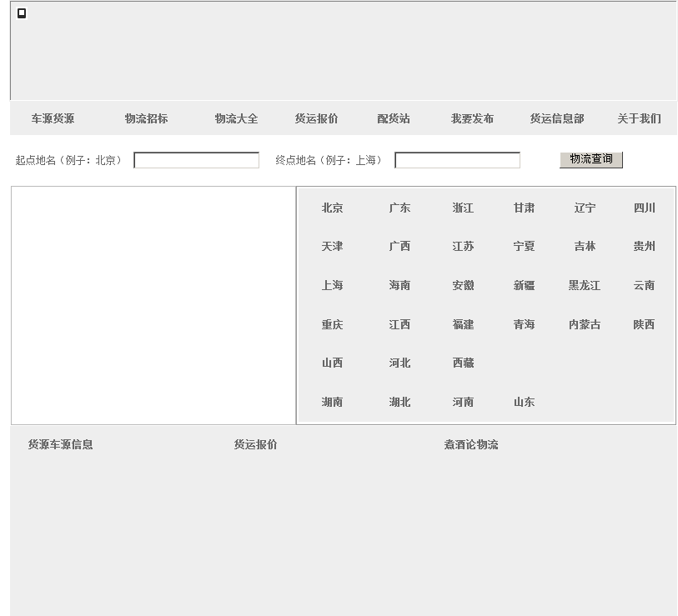Open the 配货站 navigation item
Screen dimensions: 678x616
point(393,118)
